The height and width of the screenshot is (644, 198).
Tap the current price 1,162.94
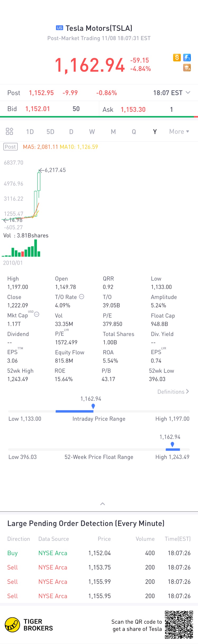coord(90,65)
